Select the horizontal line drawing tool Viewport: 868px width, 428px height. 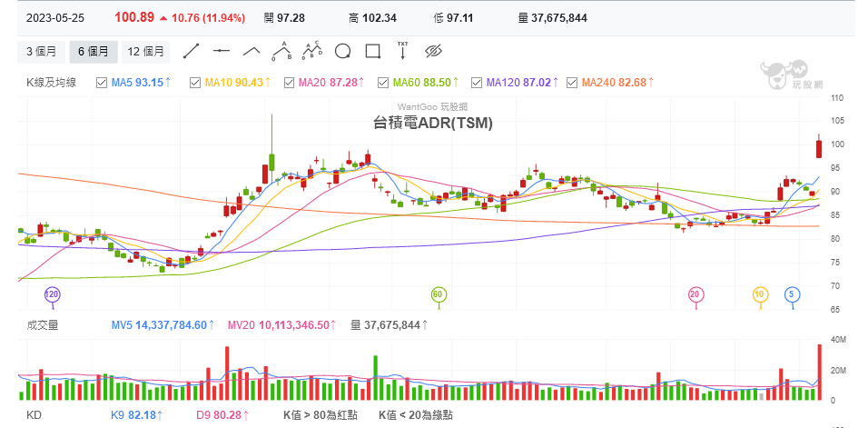(222, 51)
